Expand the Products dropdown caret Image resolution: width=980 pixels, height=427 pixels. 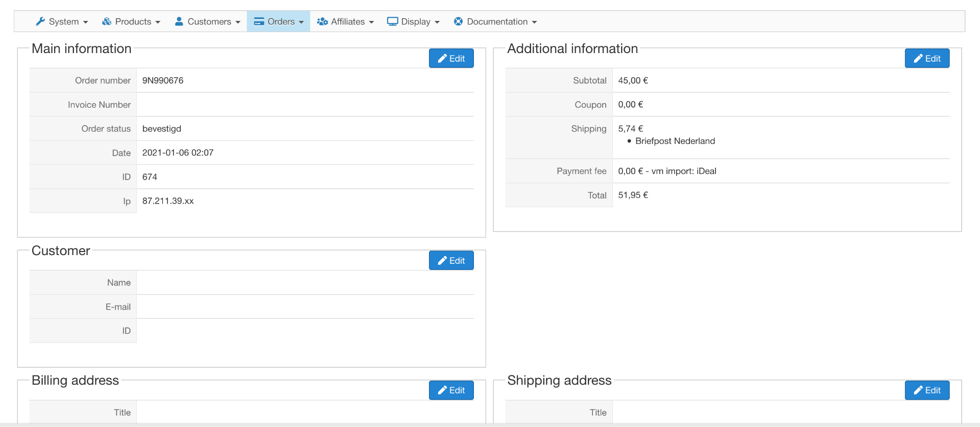pos(158,22)
